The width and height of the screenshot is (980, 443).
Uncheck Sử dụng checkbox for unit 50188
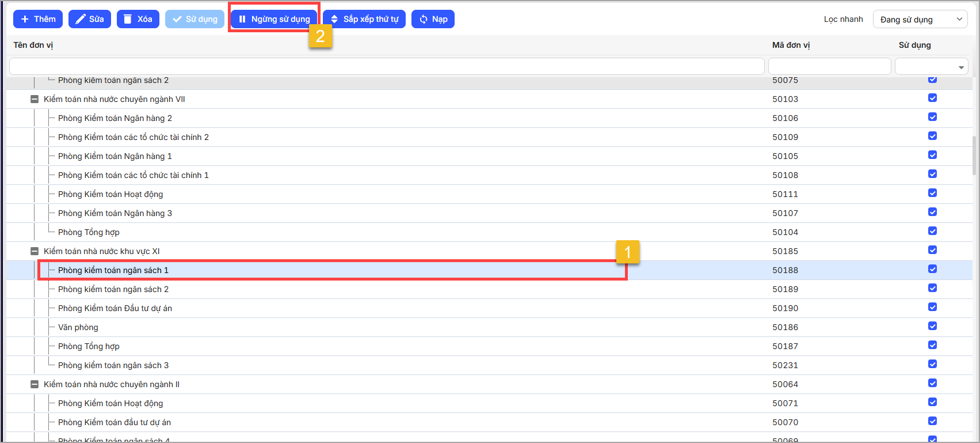[x=932, y=269]
